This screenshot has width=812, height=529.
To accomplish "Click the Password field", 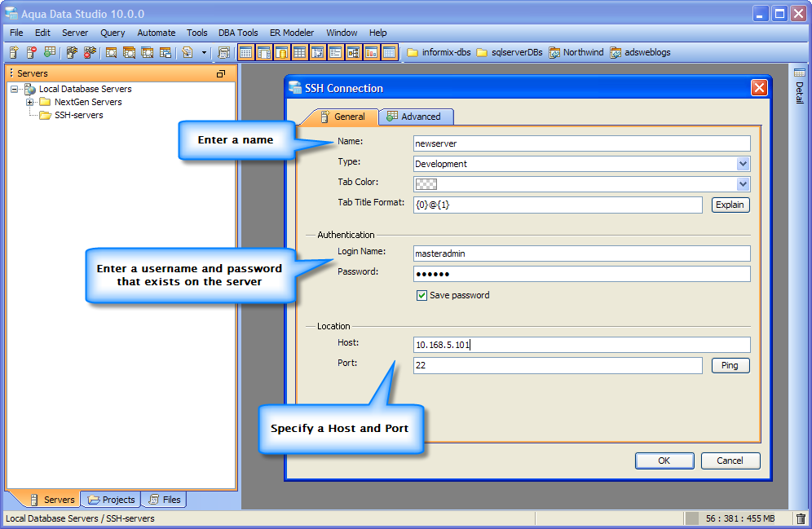I will click(581, 274).
